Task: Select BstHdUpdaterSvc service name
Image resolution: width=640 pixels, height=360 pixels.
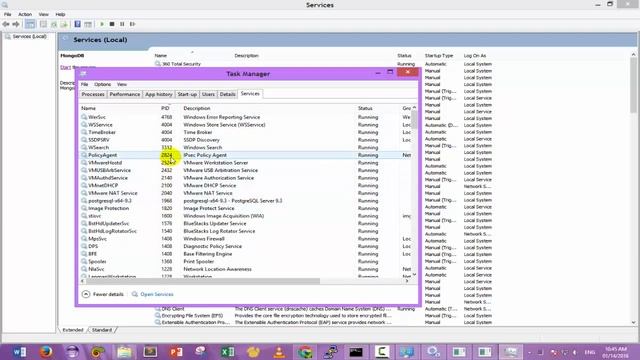Action: point(109,224)
